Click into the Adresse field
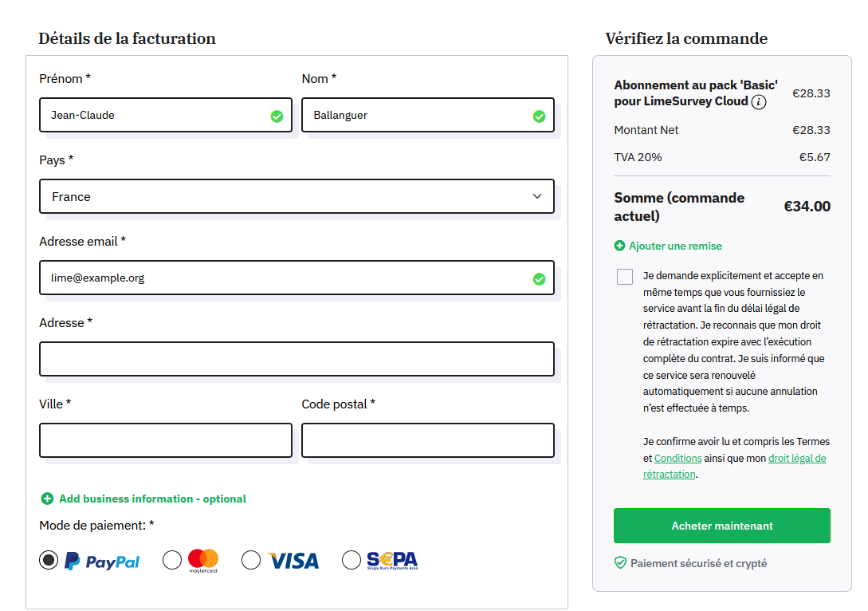This screenshot has height=611, width=868. pos(297,359)
